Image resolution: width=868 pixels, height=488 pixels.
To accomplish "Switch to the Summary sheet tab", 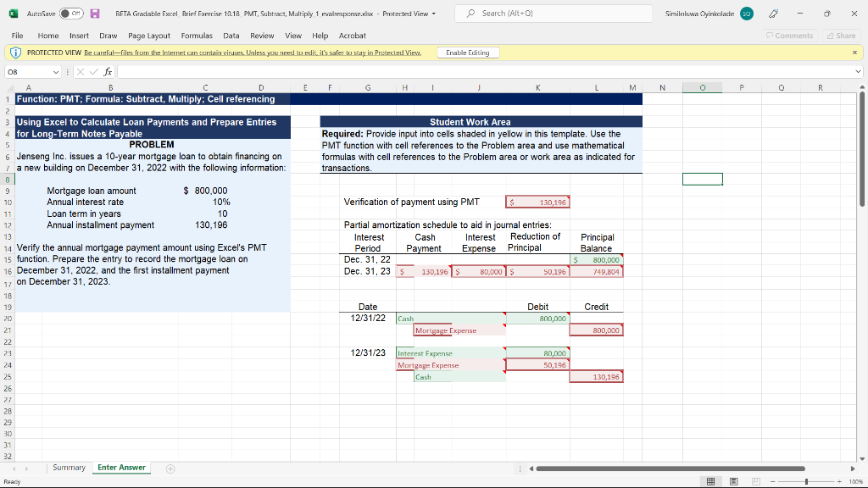I will coord(69,467).
